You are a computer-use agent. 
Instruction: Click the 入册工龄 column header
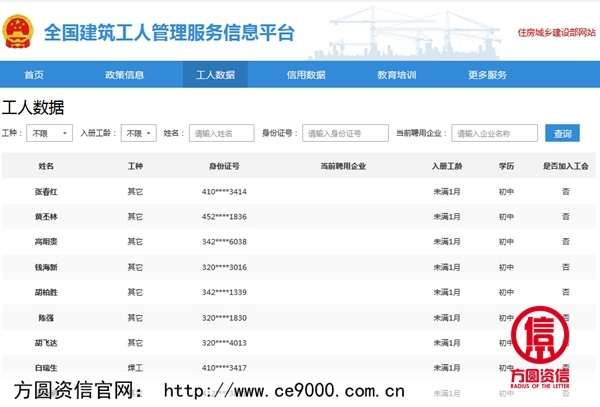[x=447, y=166]
